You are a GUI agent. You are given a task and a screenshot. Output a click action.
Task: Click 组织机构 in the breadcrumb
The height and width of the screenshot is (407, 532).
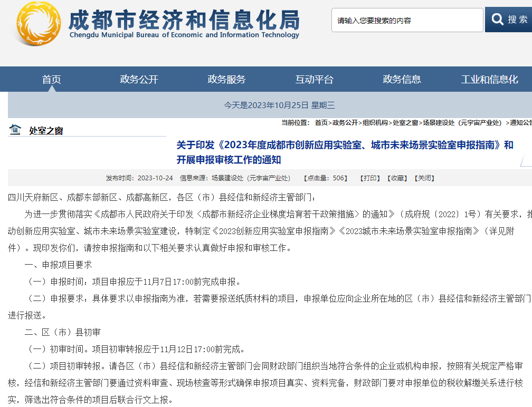coord(377,123)
